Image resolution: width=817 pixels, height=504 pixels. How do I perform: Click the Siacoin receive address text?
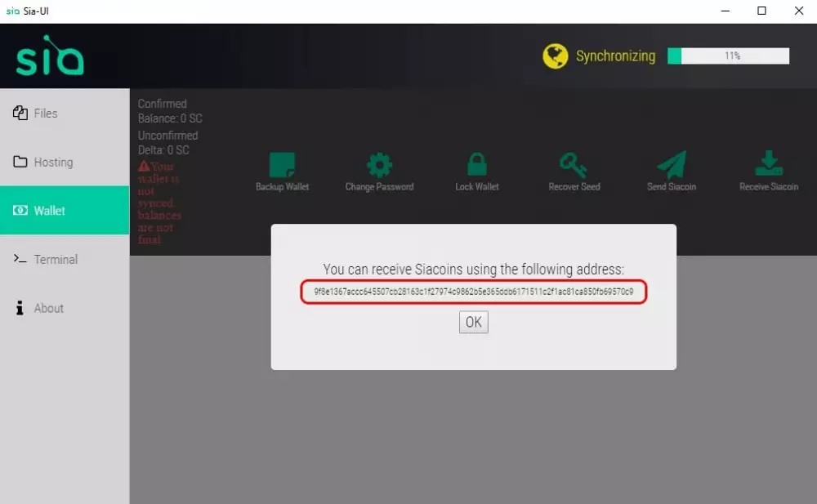tap(473, 292)
